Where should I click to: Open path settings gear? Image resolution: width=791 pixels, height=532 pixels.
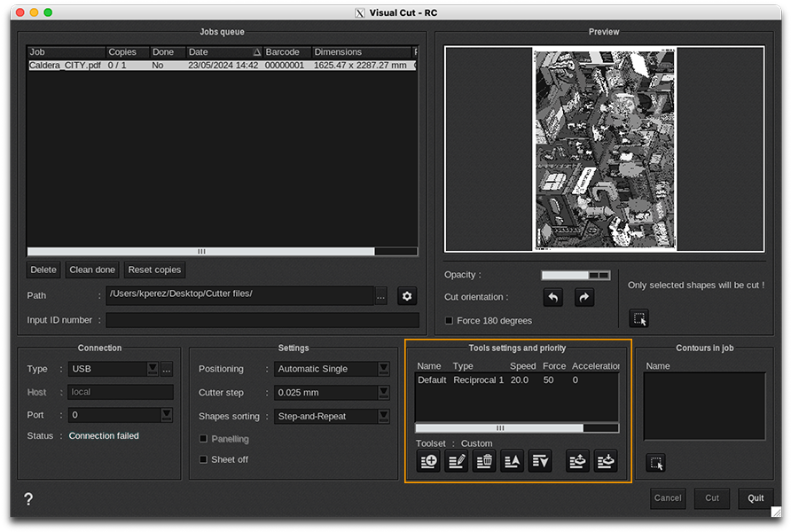(407, 296)
